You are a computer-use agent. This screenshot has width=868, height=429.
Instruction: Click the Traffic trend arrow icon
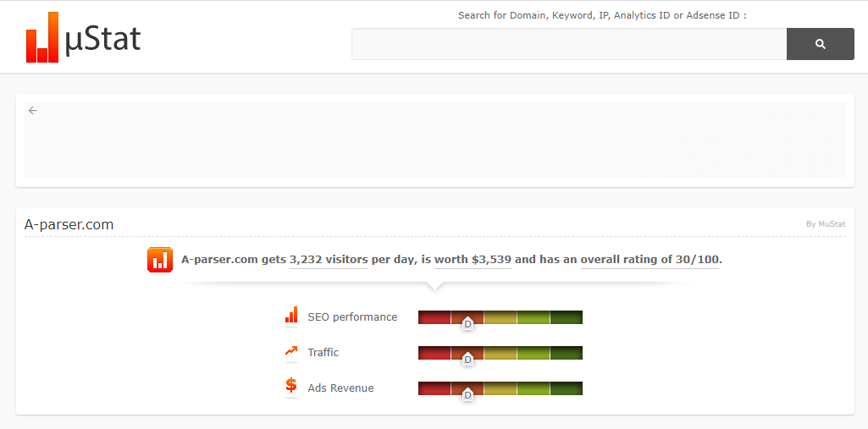[x=291, y=351]
